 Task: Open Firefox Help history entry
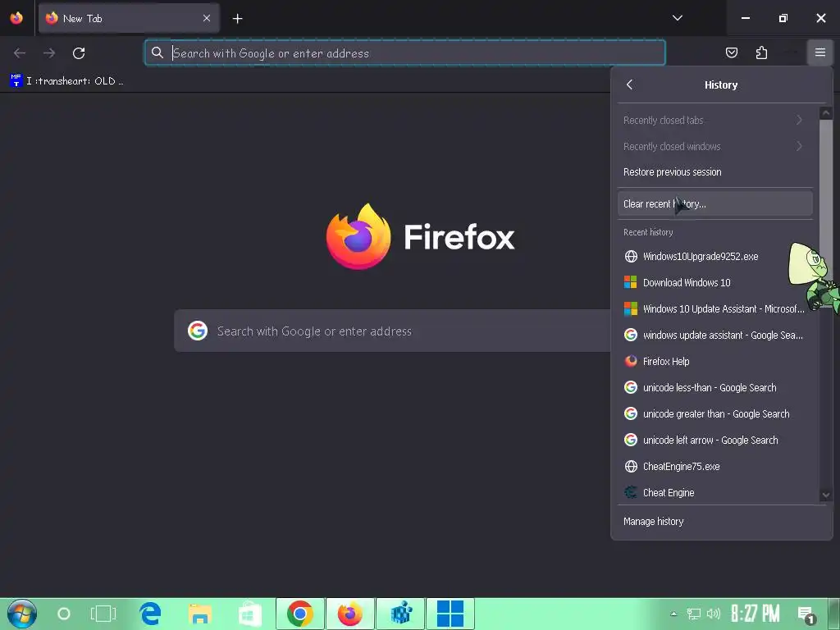[715, 361]
